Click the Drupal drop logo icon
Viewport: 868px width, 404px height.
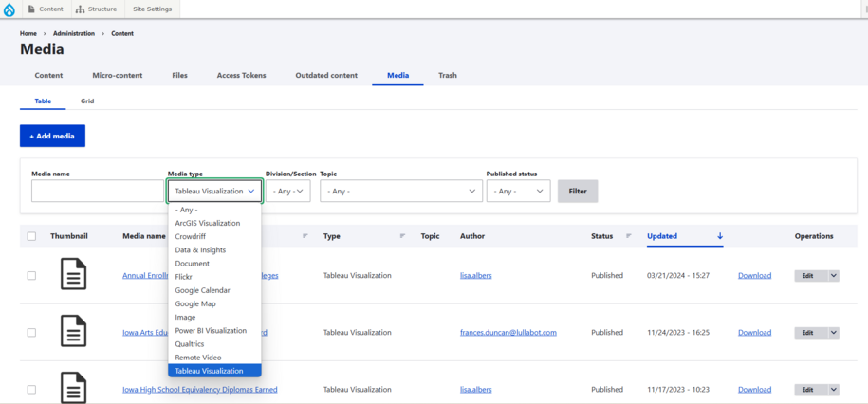[9, 9]
